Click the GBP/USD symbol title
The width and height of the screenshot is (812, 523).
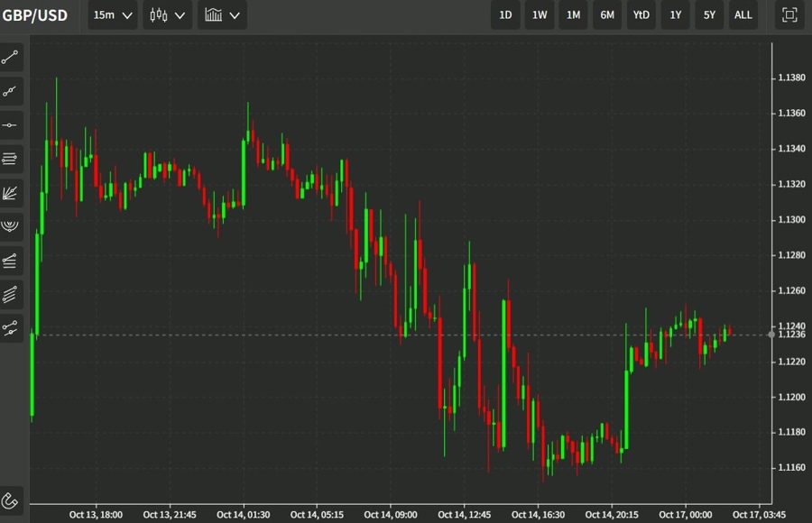click(x=34, y=15)
